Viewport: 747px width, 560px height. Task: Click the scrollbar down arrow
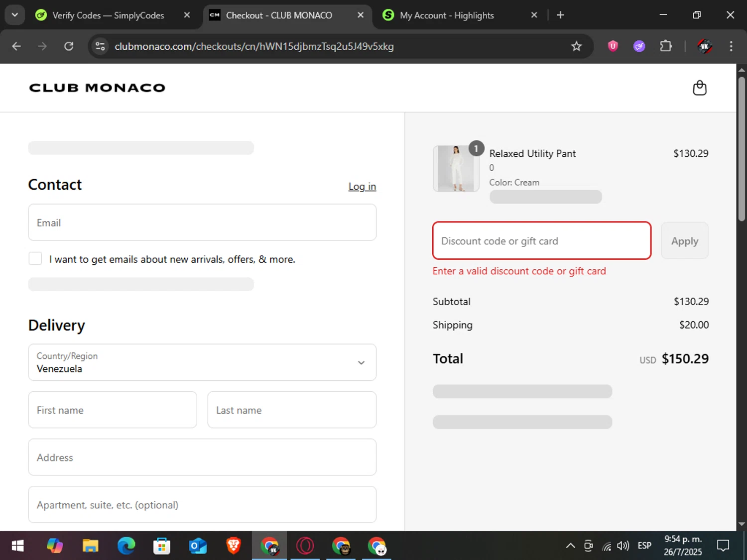[x=742, y=524]
